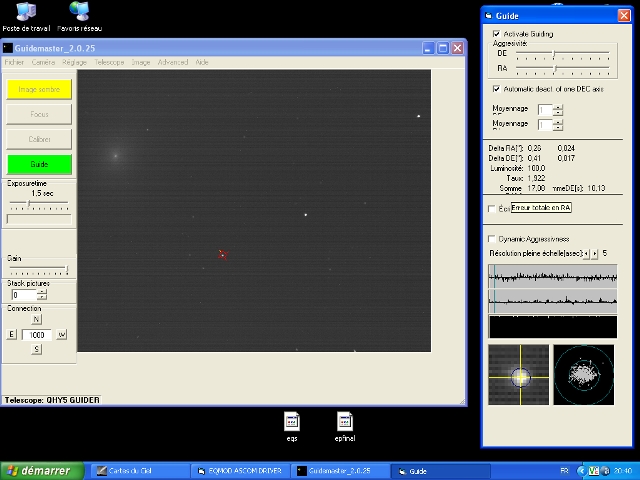Open the eqs file icon
Viewport: 640px width, 480px height.
(x=292, y=427)
